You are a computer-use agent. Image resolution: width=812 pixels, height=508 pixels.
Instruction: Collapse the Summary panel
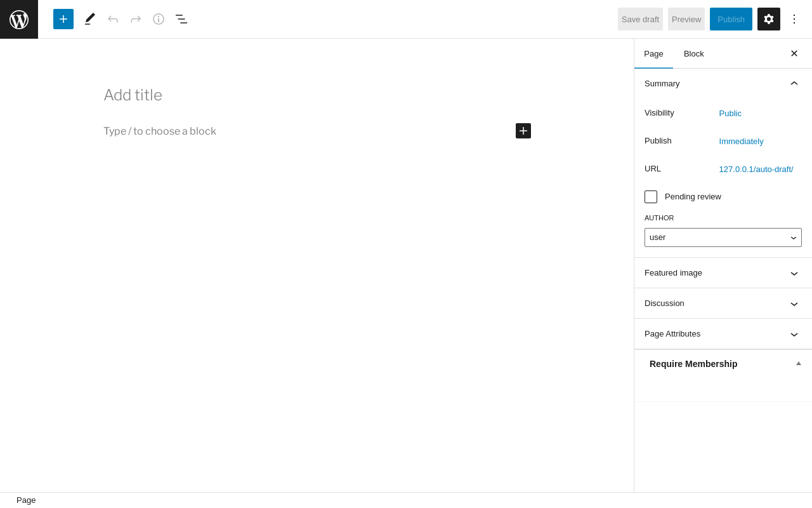tap(723, 83)
